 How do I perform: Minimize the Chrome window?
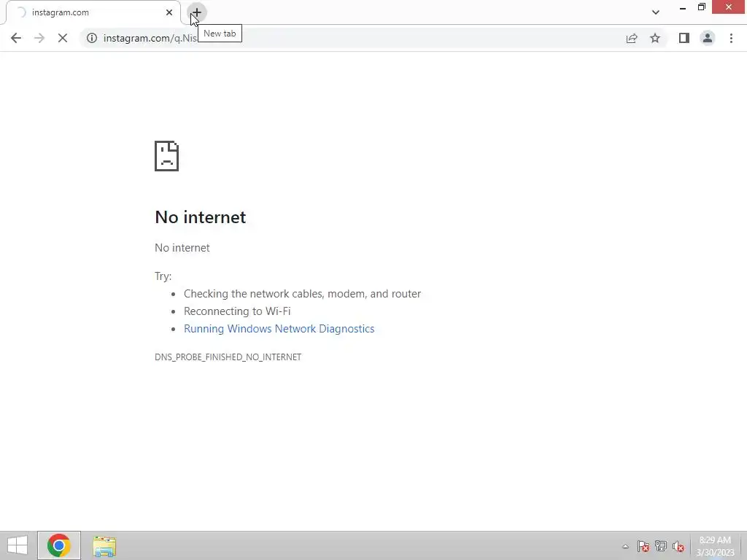click(683, 7)
